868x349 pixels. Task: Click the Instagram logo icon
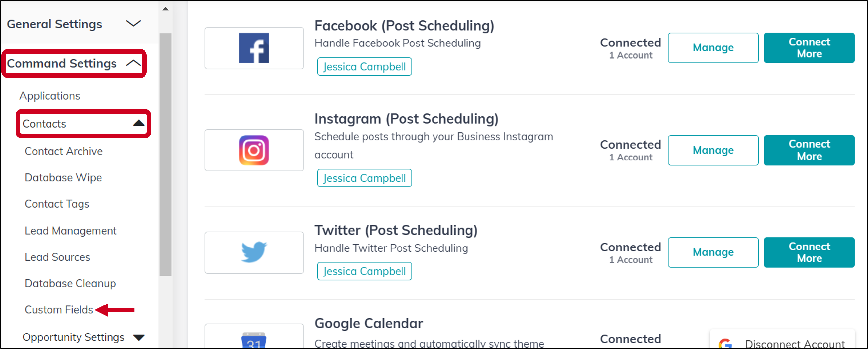coord(254,150)
